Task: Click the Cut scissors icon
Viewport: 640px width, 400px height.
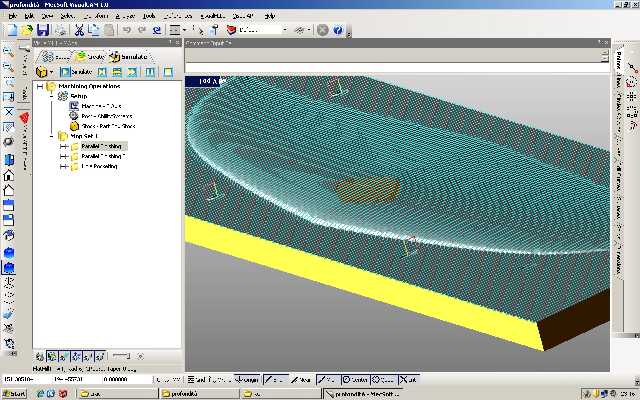Action: pos(79,31)
